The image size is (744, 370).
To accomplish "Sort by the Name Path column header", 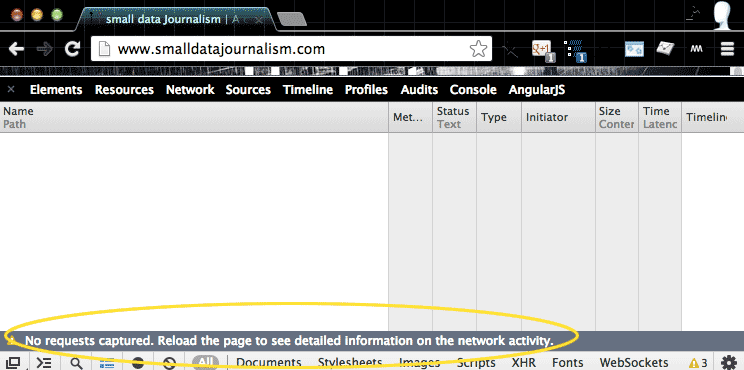I will pos(194,117).
